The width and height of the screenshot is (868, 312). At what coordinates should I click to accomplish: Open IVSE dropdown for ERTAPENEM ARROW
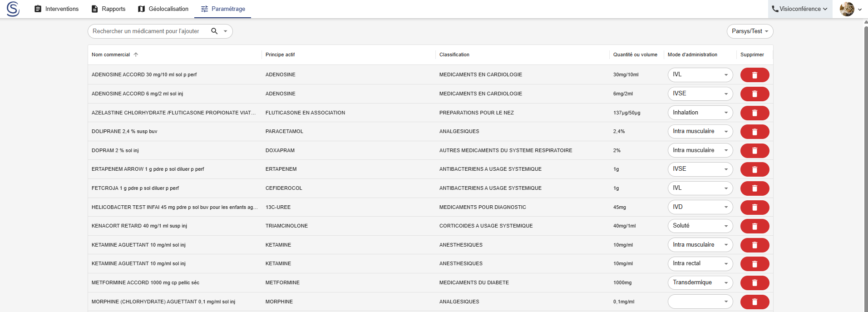[700, 169]
